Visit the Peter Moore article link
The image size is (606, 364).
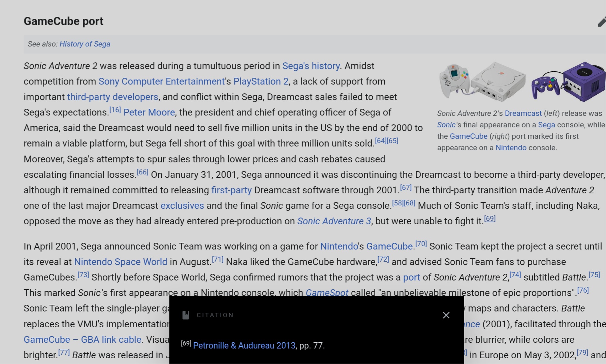149,112
